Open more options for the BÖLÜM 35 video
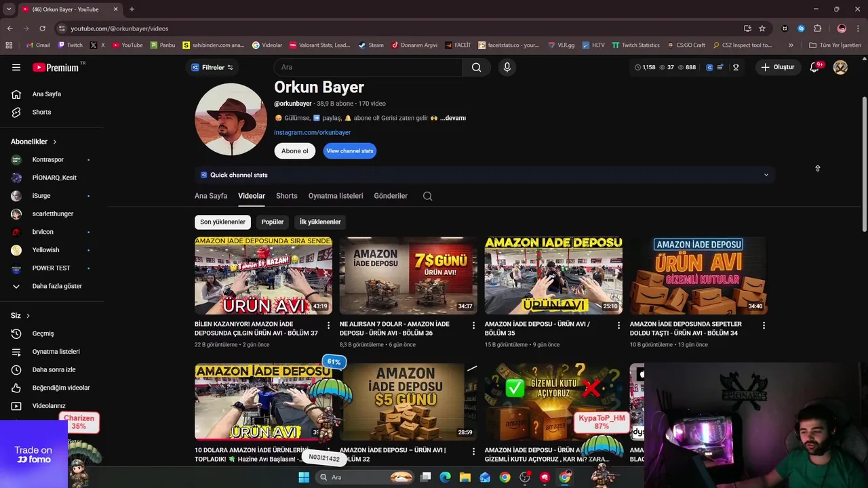 618,325
